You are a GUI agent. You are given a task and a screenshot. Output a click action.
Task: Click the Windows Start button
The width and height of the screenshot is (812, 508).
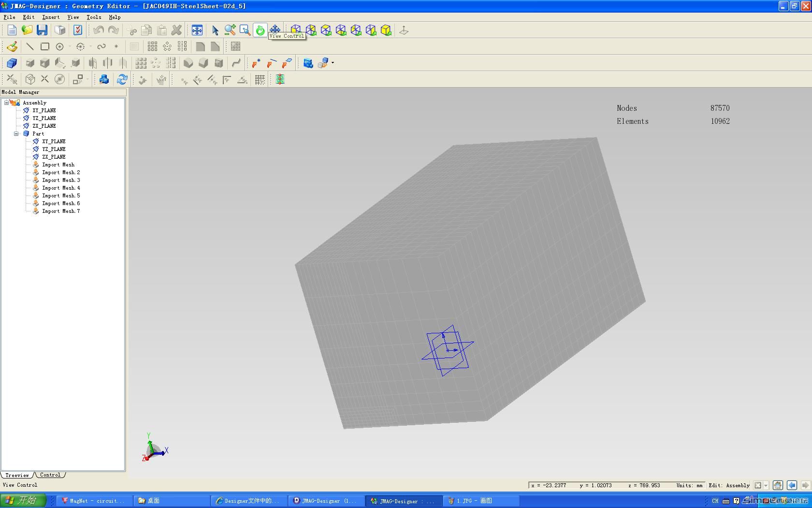click(23, 501)
